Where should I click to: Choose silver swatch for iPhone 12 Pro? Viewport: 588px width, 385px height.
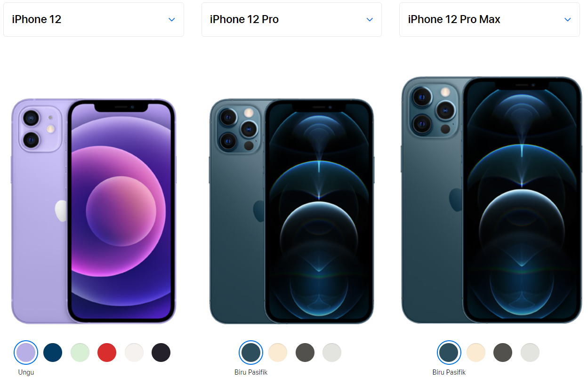332,353
